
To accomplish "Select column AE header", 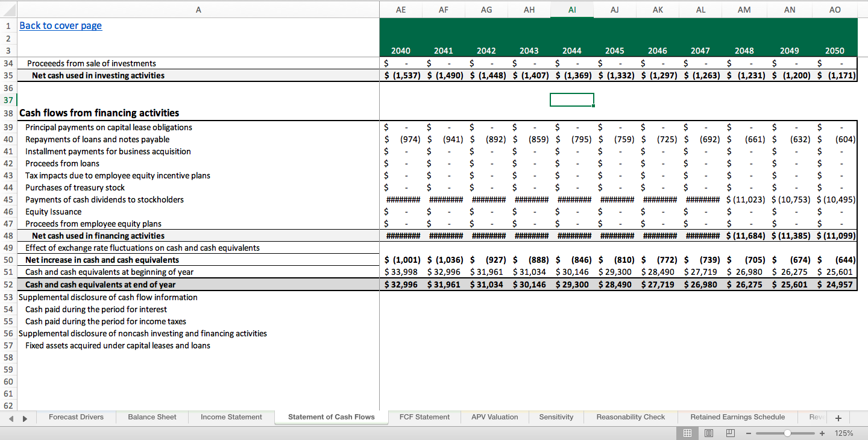I will coord(401,10).
